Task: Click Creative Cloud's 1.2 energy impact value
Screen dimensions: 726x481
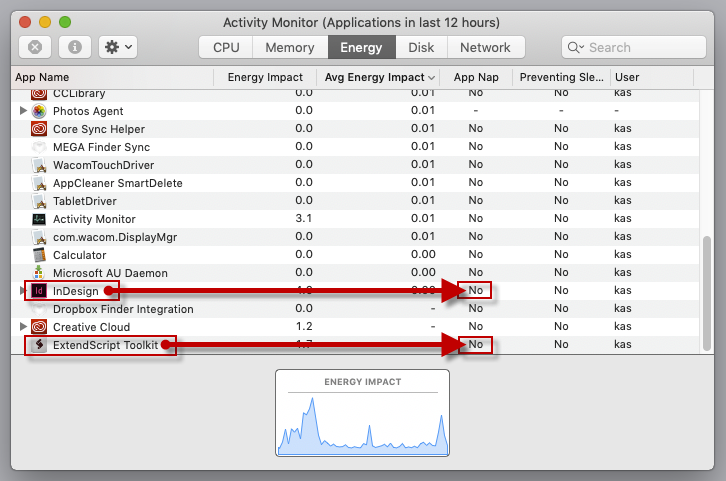Action: click(304, 326)
